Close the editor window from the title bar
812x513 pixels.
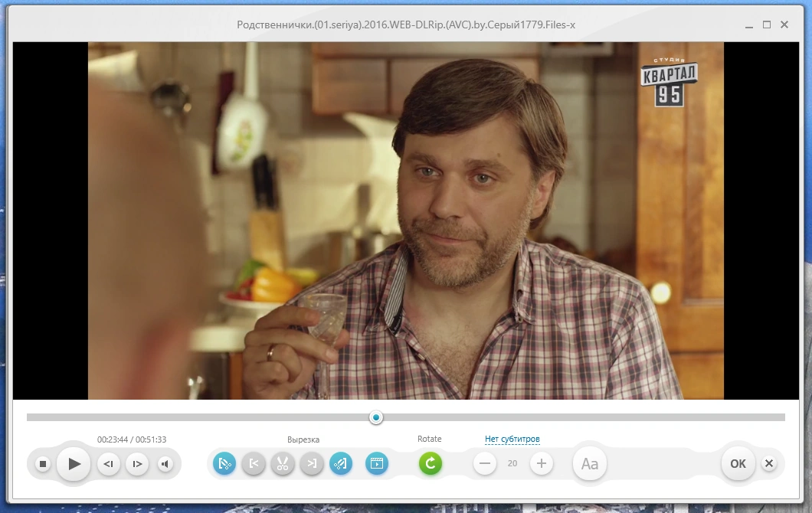[784, 25]
